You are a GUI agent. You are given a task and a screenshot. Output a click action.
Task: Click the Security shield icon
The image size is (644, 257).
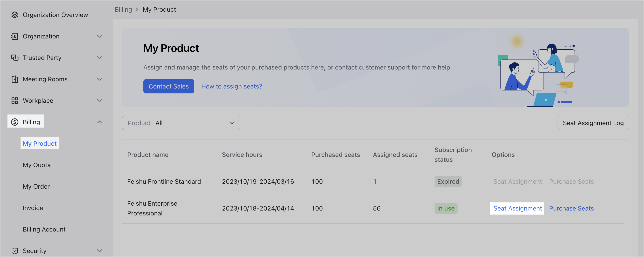coord(15,251)
